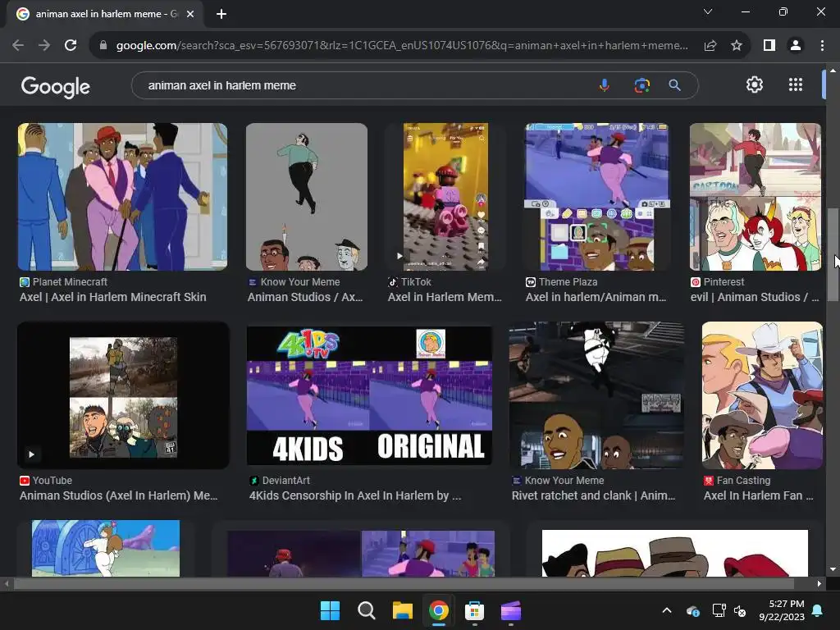Click the TikTok source label
840x630 pixels.
coord(416,282)
